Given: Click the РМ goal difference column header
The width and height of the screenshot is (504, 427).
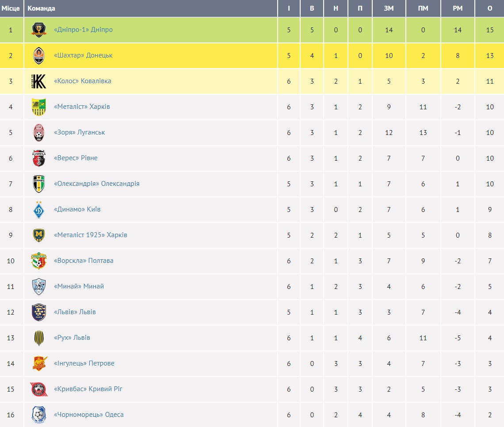Looking at the screenshot, I should (458, 8).
